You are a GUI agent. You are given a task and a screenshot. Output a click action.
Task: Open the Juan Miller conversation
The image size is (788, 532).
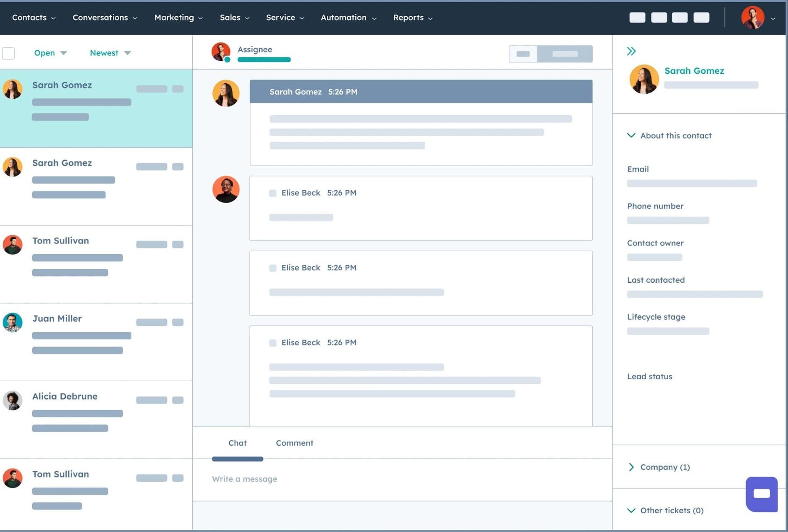pyautogui.click(x=96, y=342)
